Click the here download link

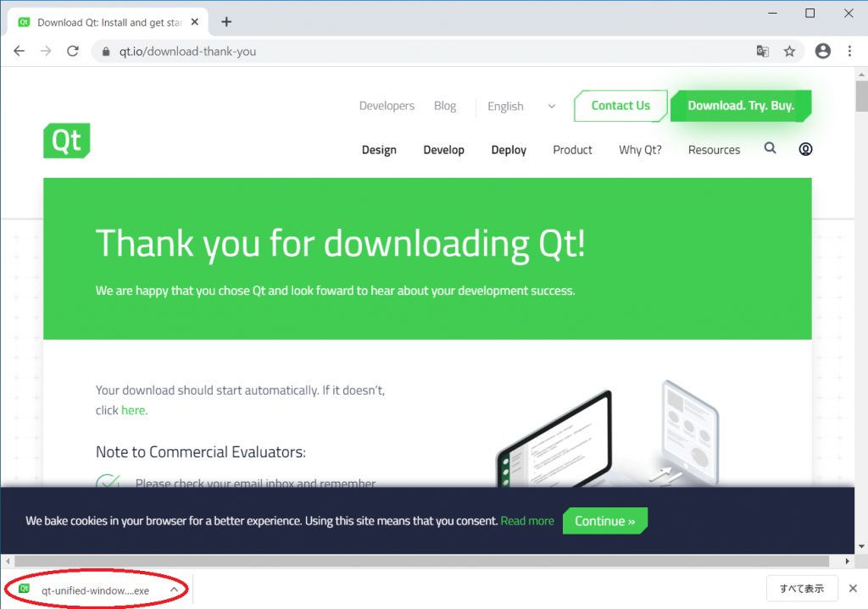(133, 410)
